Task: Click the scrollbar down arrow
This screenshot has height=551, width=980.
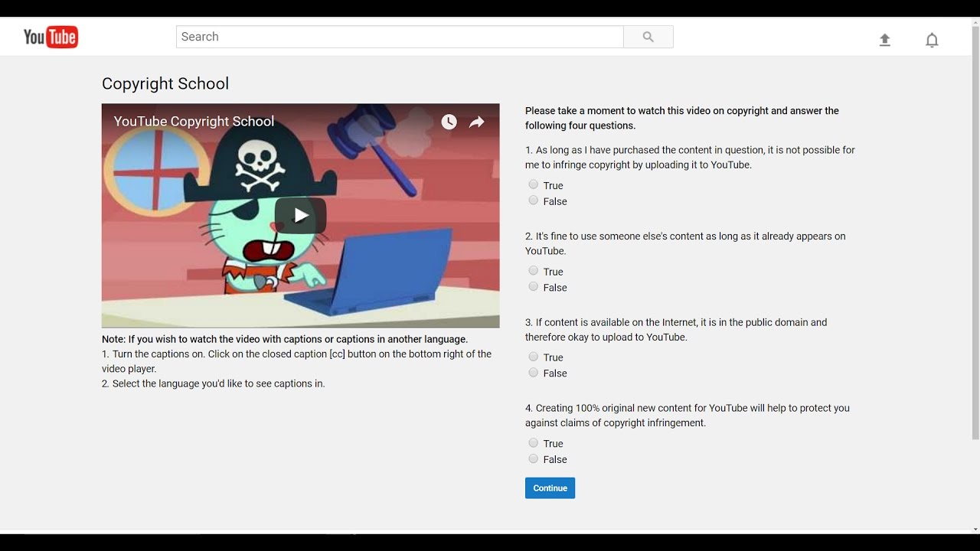Action: 975,529
